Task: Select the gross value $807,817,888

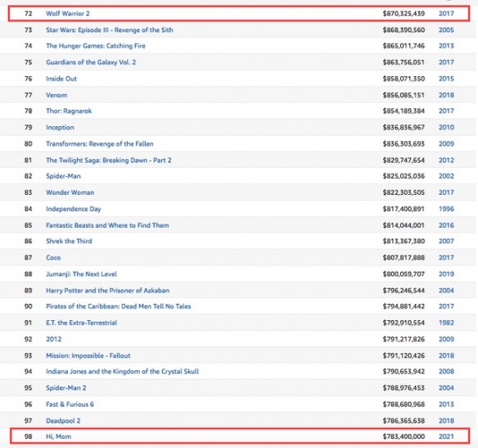Action: (404, 258)
